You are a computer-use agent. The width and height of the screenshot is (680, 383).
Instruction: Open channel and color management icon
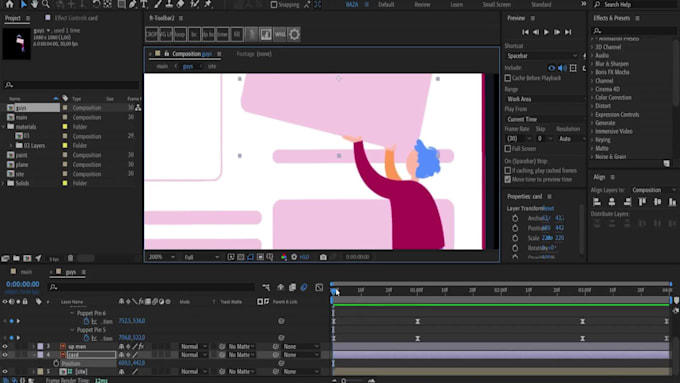pyautogui.click(x=284, y=257)
